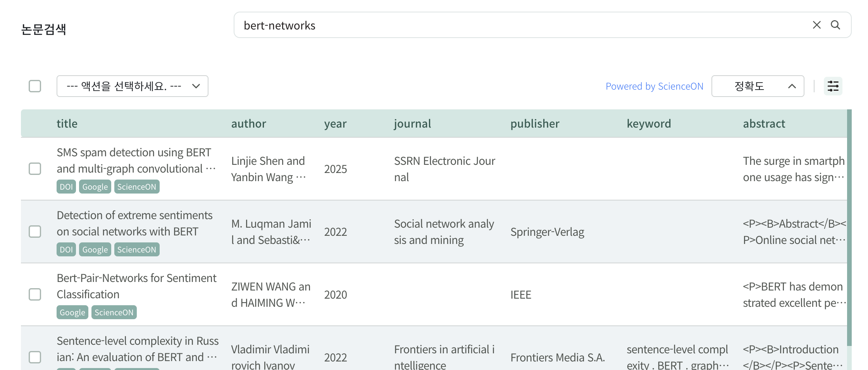Screen dimensions: 868x370
Task: Click the abstract column header
Action: [x=764, y=124]
